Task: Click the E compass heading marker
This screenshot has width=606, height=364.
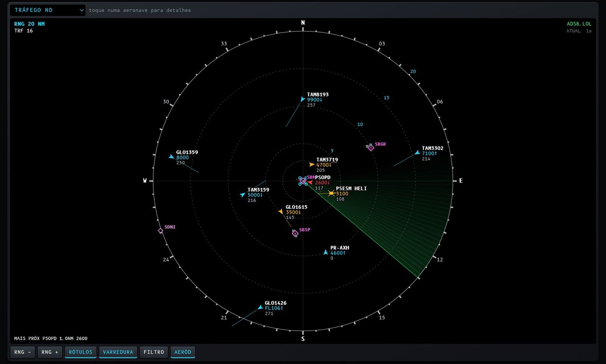Action: click(461, 181)
